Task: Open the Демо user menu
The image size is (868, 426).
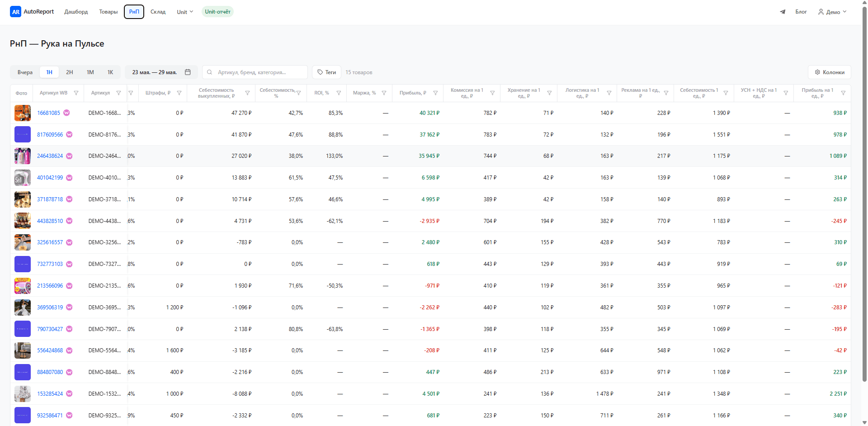Action: (832, 12)
